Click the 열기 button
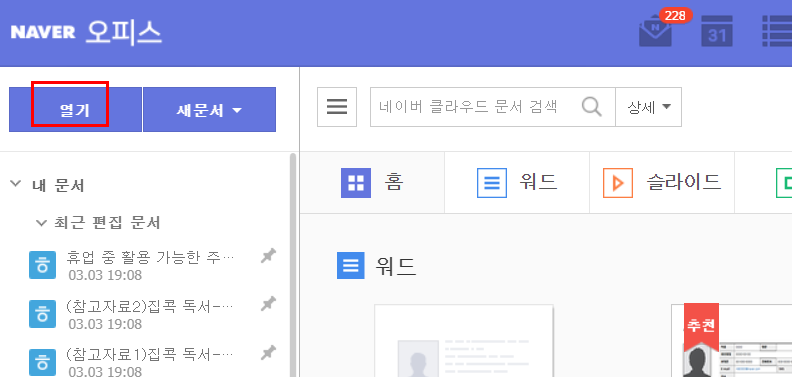 tap(75, 110)
